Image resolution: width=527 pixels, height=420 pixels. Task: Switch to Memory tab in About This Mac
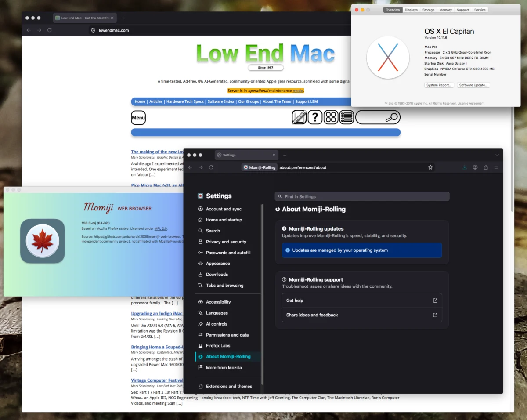pos(446,10)
